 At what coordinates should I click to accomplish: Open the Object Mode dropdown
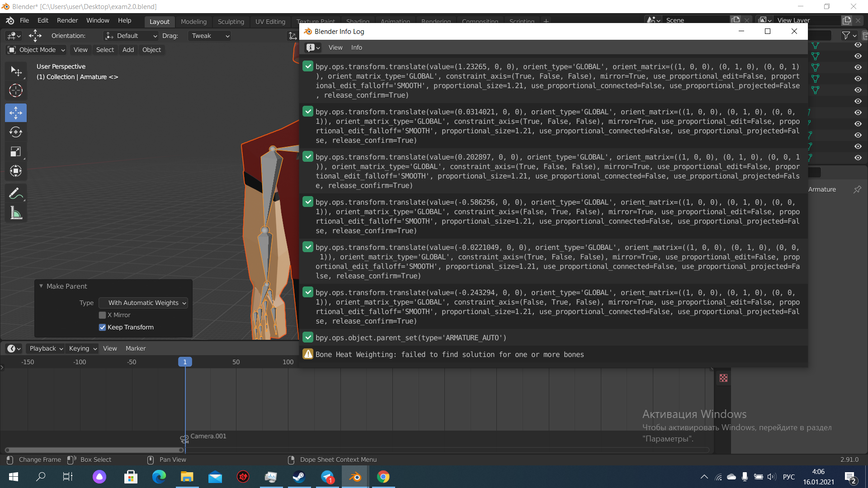[37, 50]
